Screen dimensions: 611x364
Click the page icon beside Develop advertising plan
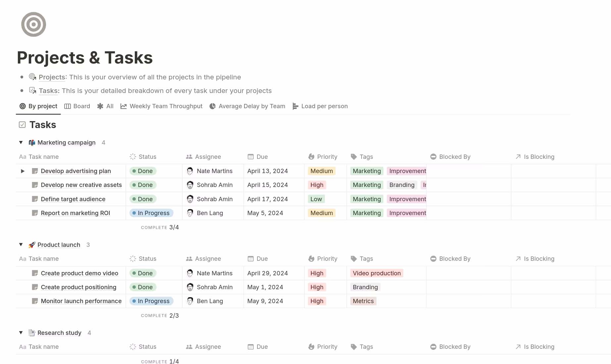click(35, 171)
